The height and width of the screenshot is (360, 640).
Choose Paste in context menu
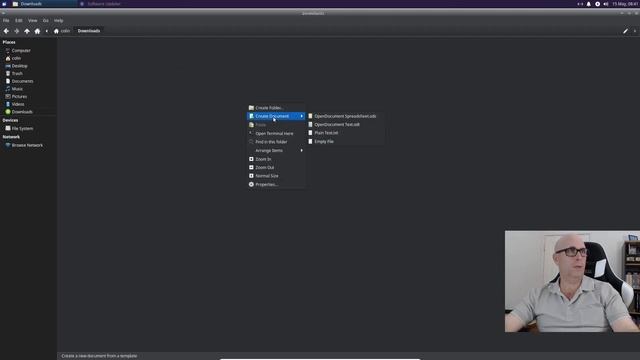click(x=276, y=125)
